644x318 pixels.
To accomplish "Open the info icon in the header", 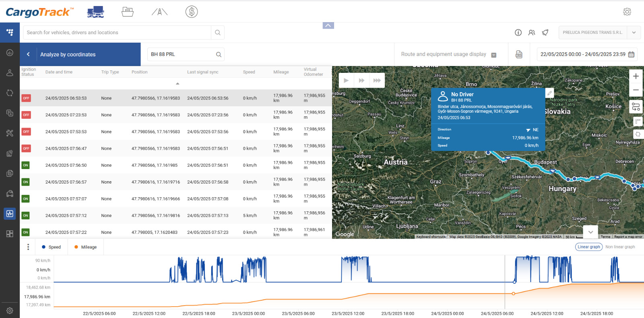I will 518,33.
